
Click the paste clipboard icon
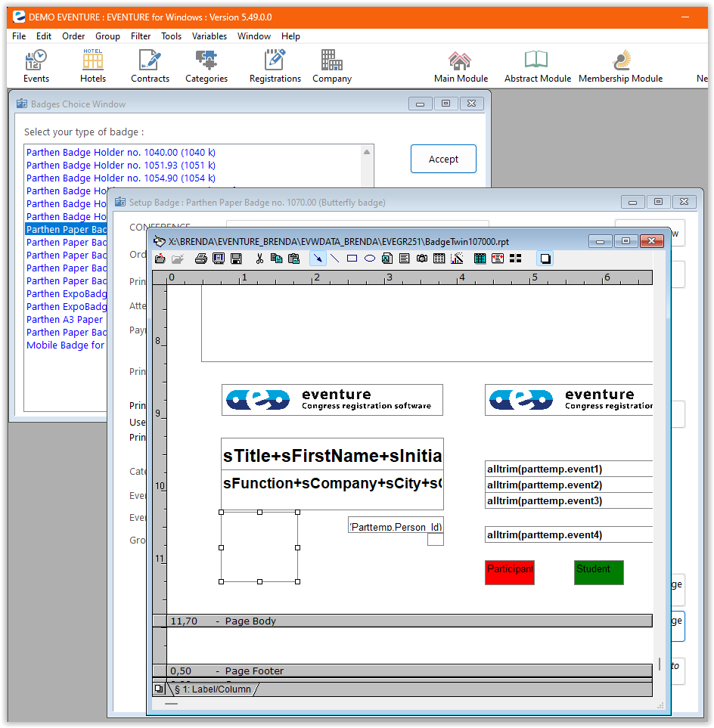pos(294,259)
